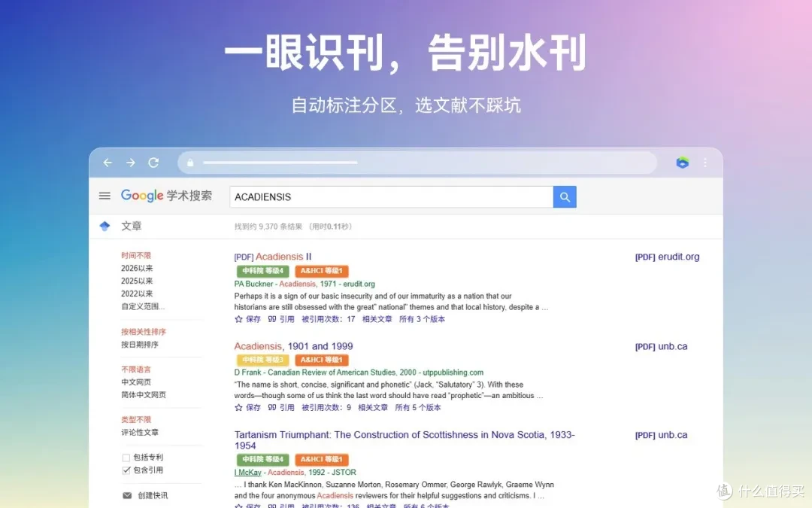Open [PDF] unb.ca beside Tartanism Triumphant
The height and width of the screenshot is (508, 812).
pyautogui.click(x=662, y=435)
